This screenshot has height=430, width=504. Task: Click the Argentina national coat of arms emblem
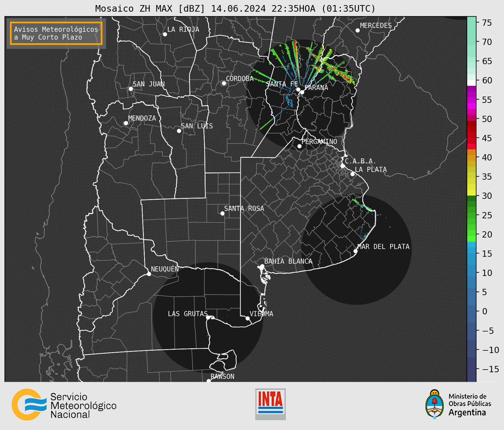pyautogui.click(x=435, y=404)
